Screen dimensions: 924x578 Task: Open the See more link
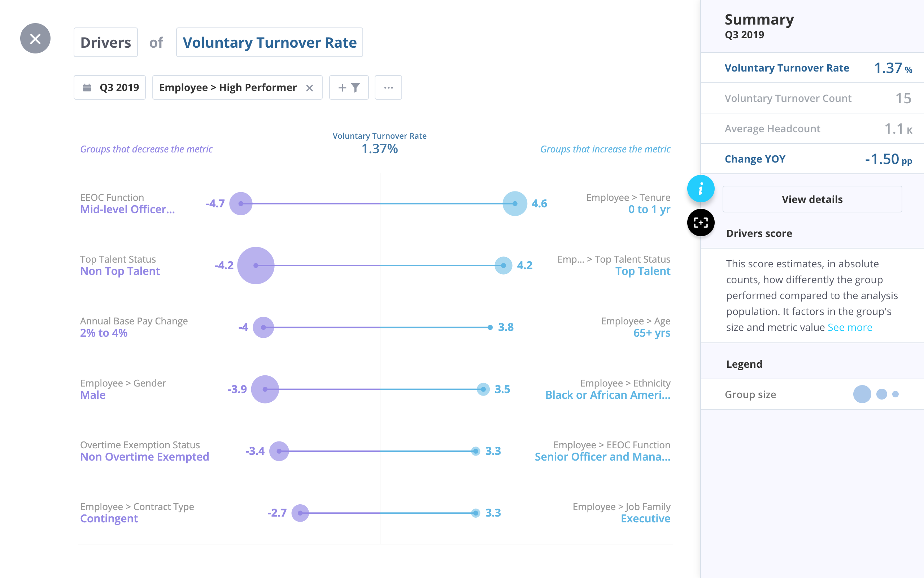coord(850,327)
